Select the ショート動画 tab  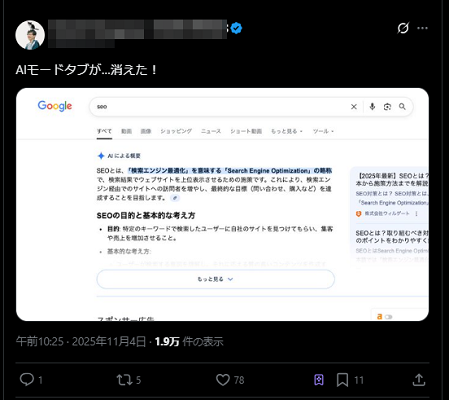[246, 131]
